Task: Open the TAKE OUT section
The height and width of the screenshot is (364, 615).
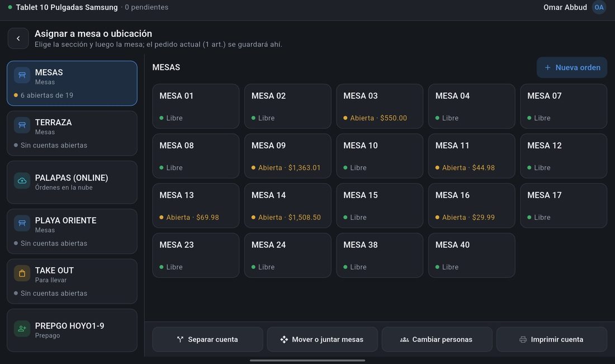Action: click(x=72, y=281)
